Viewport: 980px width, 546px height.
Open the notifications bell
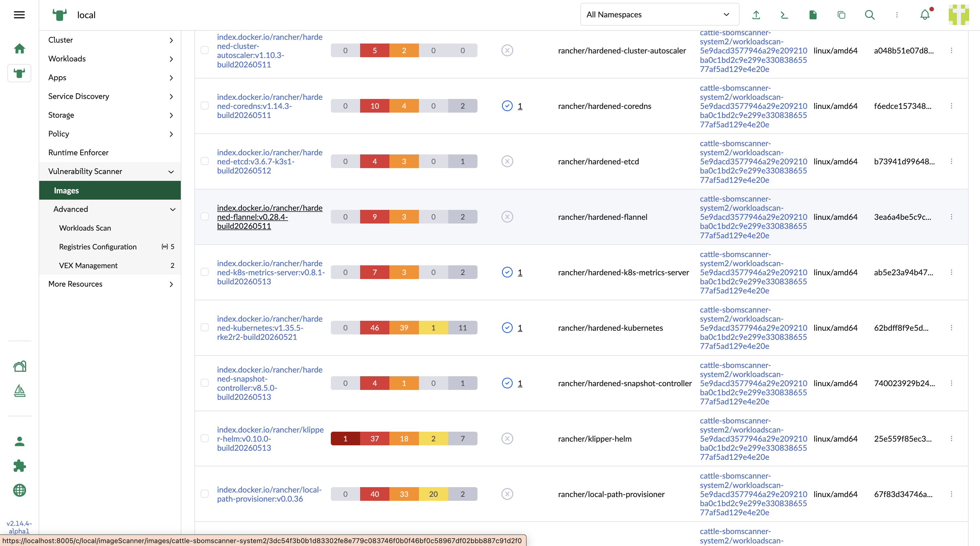[x=925, y=15]
